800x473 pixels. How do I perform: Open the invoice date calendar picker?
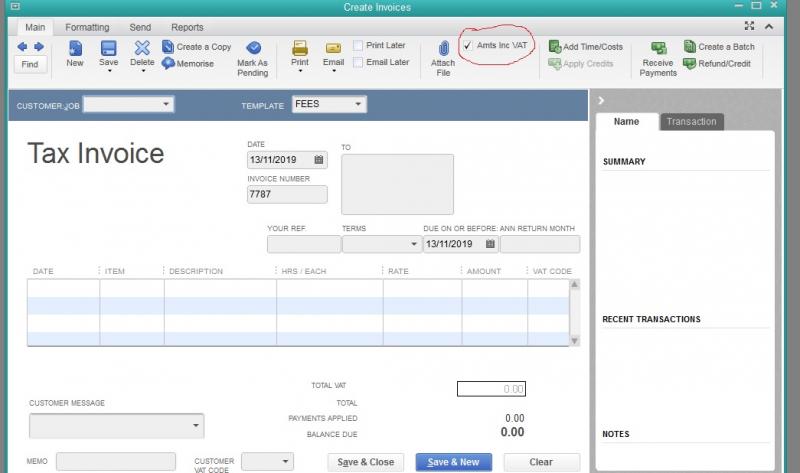[x=319, y=159]
